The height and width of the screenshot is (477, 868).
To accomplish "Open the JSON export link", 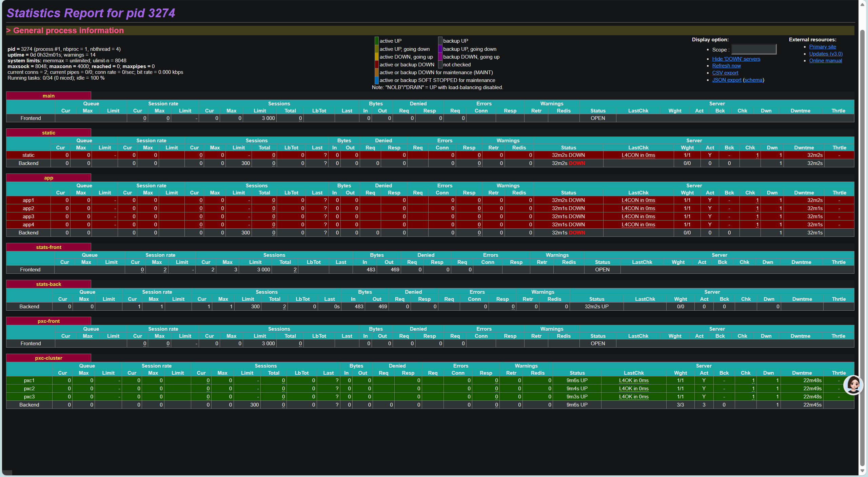I will tap(726, 80).
